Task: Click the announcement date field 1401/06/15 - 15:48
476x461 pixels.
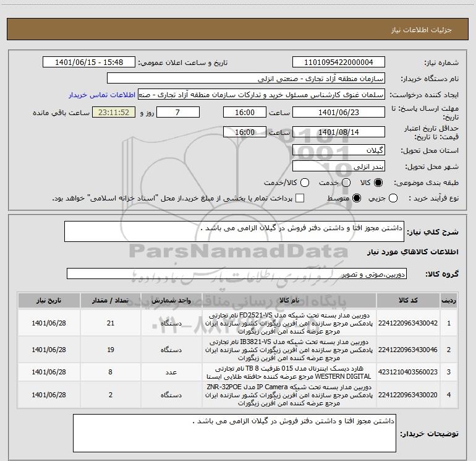Action: (89, 62)
